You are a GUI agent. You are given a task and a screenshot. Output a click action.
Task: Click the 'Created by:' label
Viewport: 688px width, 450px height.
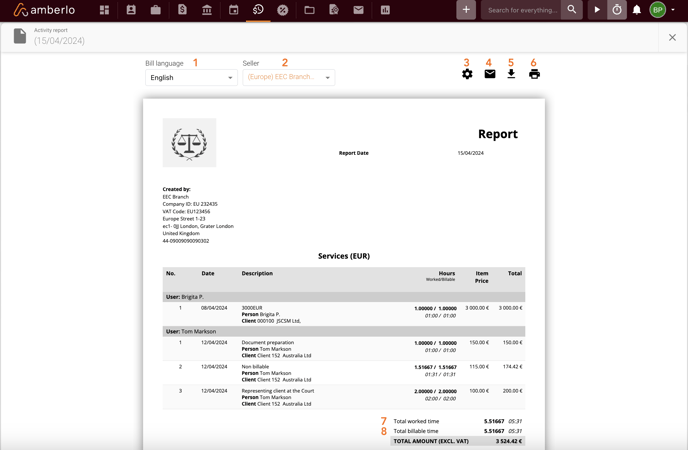pos(176,189)
